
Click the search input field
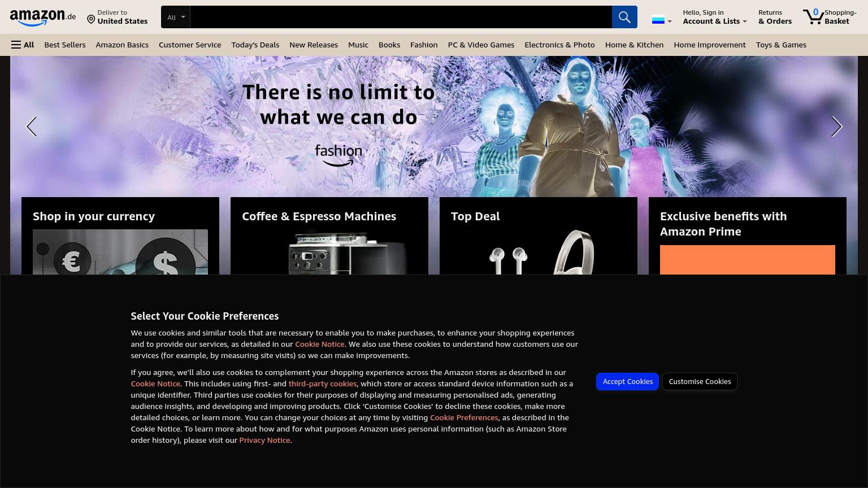click(x=401, y=17)
